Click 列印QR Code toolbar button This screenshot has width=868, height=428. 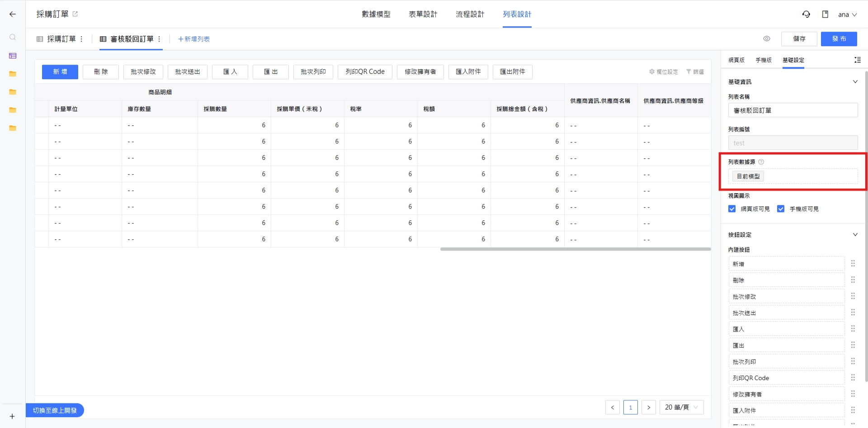pyautogui.click(x=365, y=72)
